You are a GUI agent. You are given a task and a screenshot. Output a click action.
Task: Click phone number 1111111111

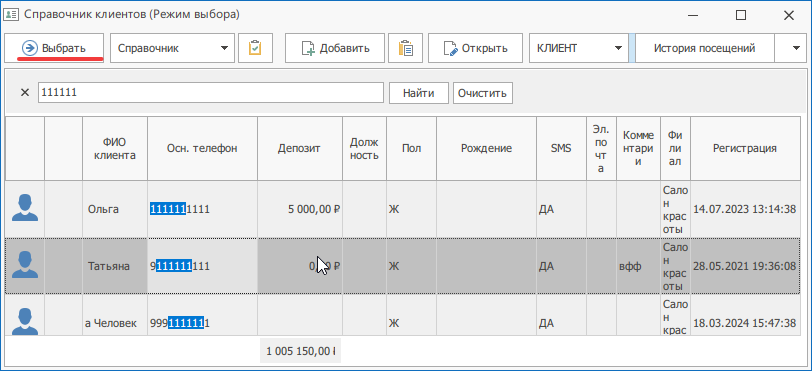coord(180,209)
